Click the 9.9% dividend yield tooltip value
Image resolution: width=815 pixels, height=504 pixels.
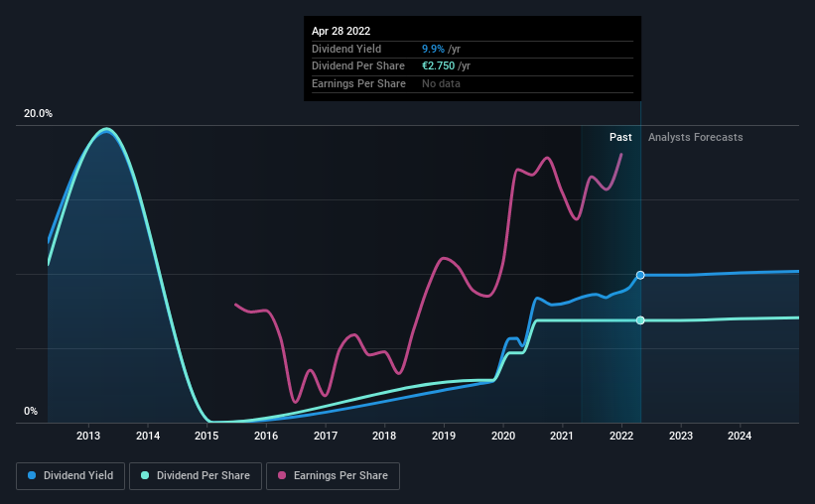(x=433, y=49)
